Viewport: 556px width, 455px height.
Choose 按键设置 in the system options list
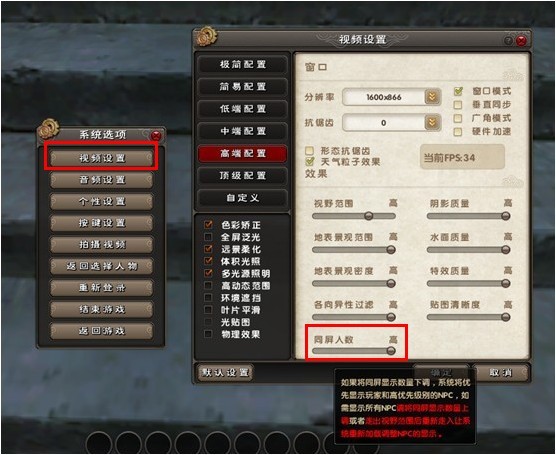pyautogui.click(x=102, y=223)
